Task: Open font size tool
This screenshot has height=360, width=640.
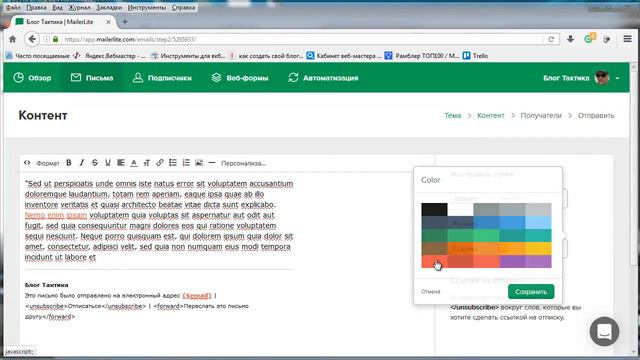Action: (147, 163)
